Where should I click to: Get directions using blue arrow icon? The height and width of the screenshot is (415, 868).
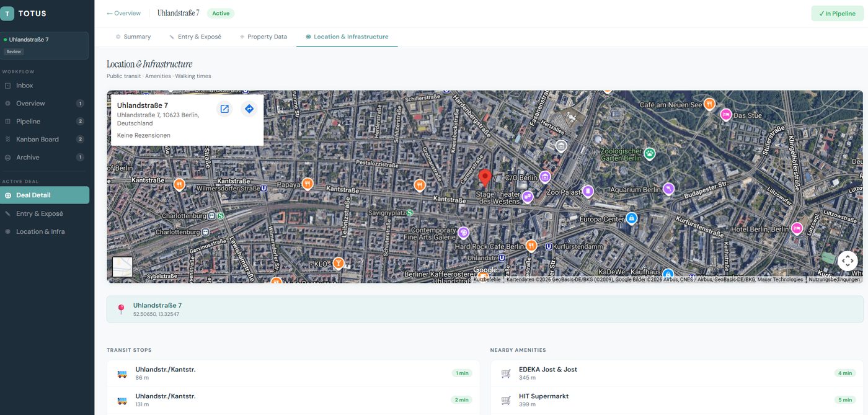pyautogui.click(x=249, y=109)
